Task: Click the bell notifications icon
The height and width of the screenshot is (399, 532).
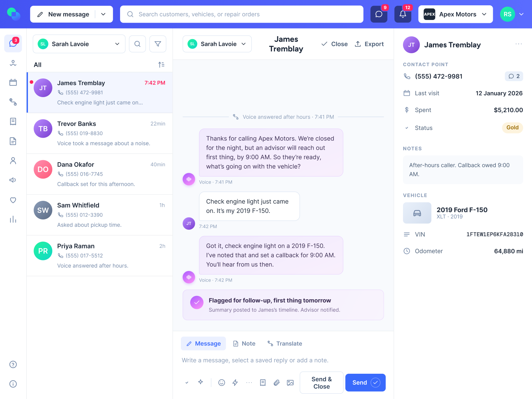Action: coord(403,14)
